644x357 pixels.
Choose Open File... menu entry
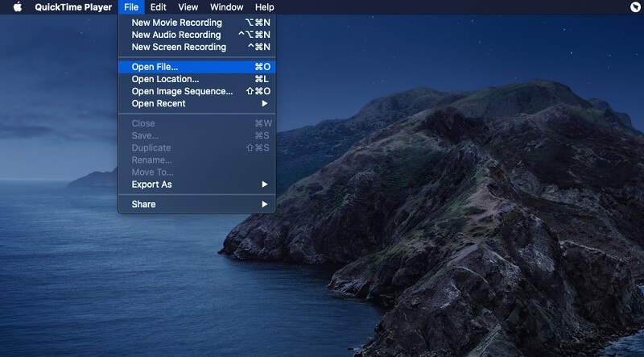coord(197,67)
